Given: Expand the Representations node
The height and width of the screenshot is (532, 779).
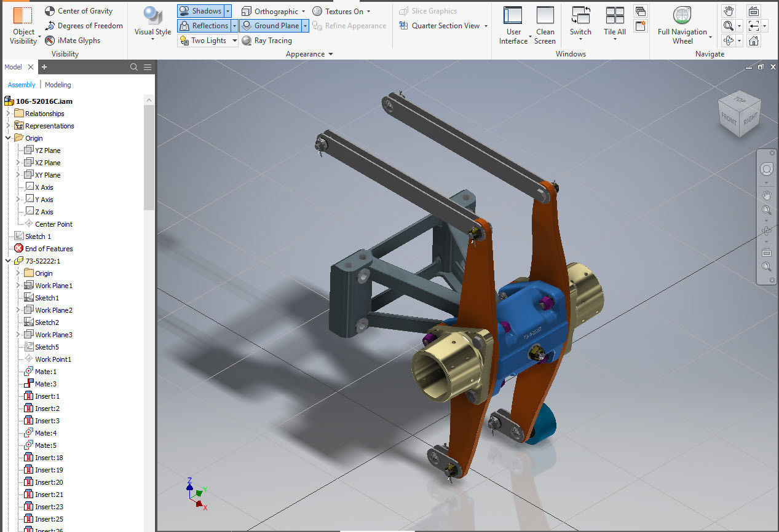Looking at the screenshot, I should coord(8,126).
